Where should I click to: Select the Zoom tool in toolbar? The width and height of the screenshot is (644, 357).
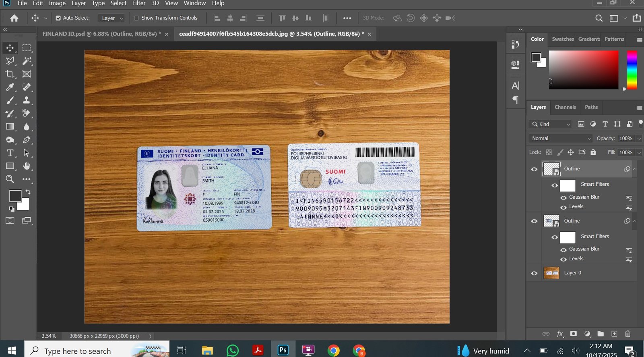(x=10, y=179)
